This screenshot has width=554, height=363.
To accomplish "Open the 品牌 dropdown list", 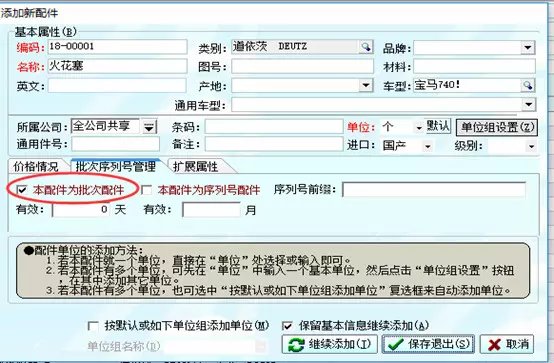I will (528, 47).
